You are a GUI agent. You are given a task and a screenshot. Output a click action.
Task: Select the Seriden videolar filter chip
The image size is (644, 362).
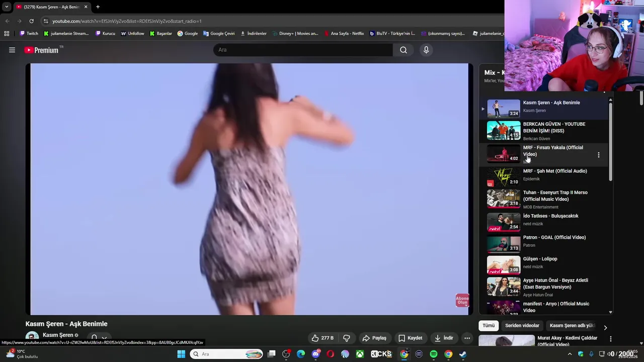(522, 325)
